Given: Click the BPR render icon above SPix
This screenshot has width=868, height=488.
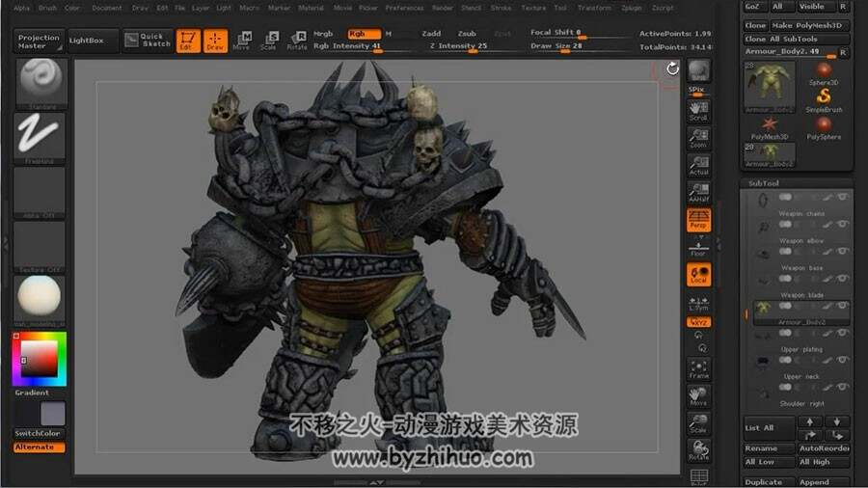Looking at the screenshot, I should [698, 70].
